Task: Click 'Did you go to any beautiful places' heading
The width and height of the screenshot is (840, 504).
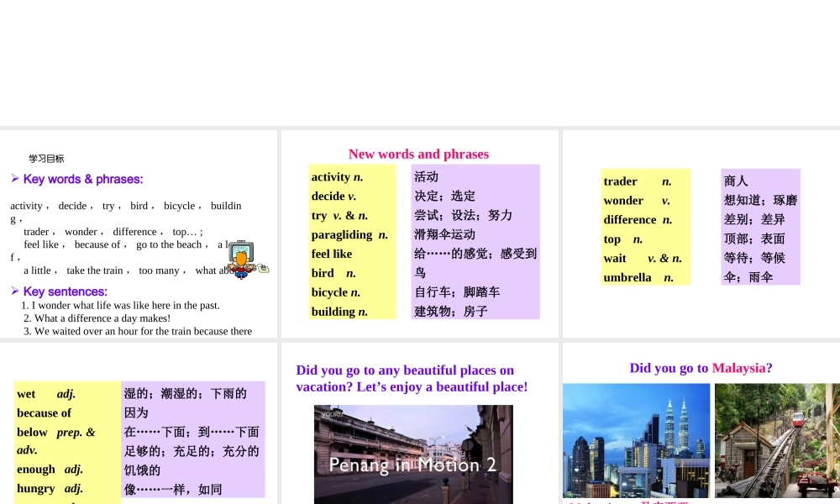Action: pos(412,379)
